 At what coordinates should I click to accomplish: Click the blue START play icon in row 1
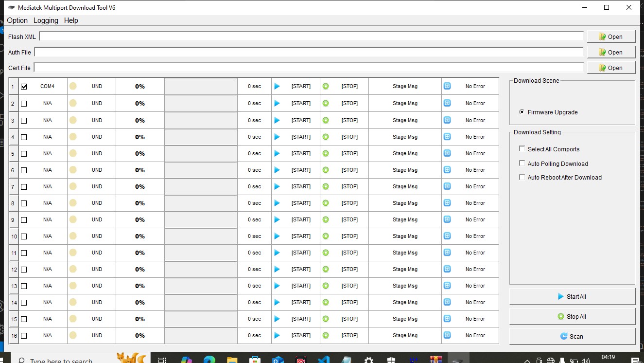(277, 87)
